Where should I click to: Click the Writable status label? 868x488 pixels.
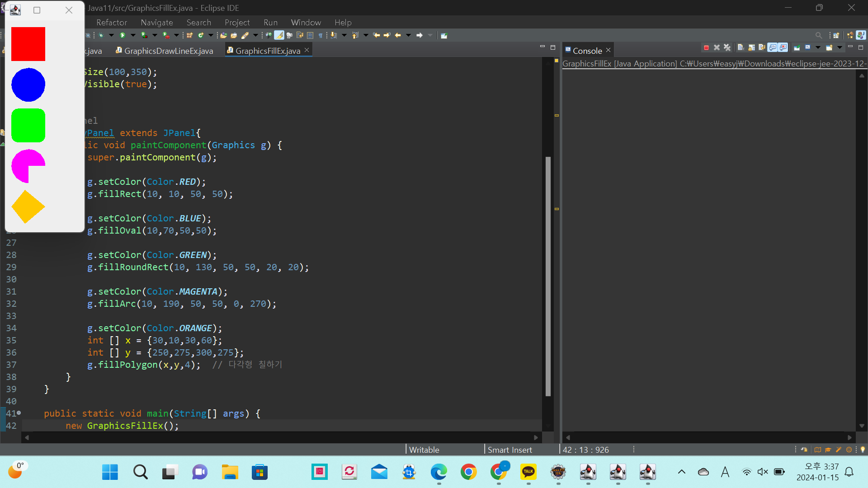424,450
